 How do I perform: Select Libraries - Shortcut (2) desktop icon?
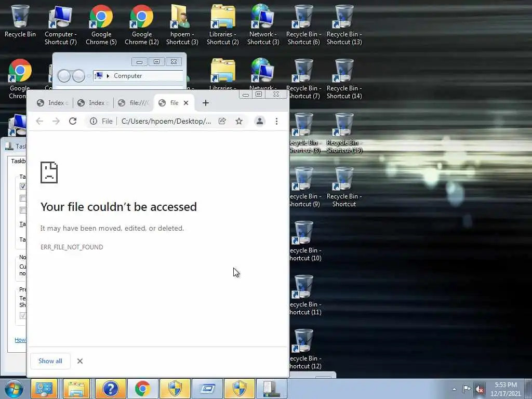(x=223, y=25)
